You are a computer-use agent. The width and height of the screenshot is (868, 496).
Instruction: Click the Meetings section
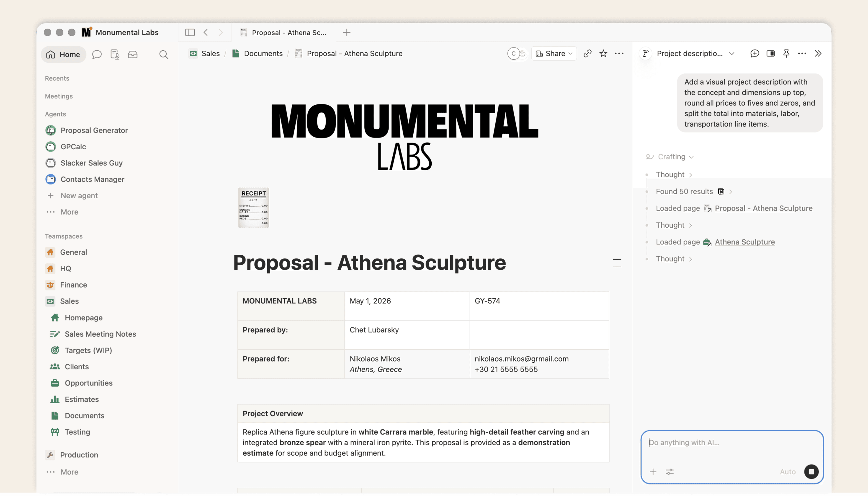59,96
